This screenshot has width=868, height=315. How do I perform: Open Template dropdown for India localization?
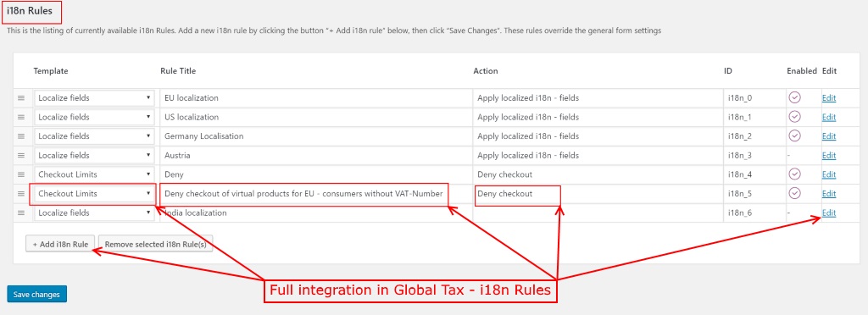point(94,213)
